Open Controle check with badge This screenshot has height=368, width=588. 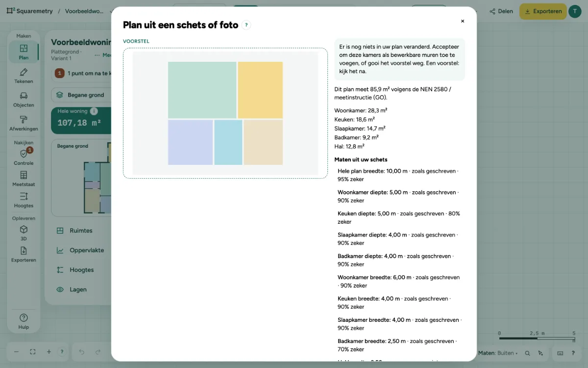point(24,157)
